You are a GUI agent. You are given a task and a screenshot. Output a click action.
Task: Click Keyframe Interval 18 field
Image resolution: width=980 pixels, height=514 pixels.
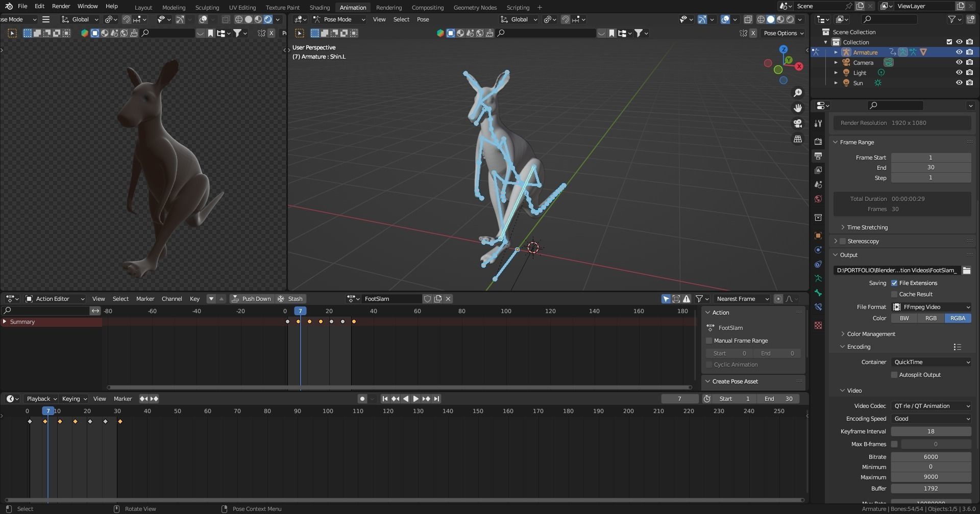[x=931, y=431]
